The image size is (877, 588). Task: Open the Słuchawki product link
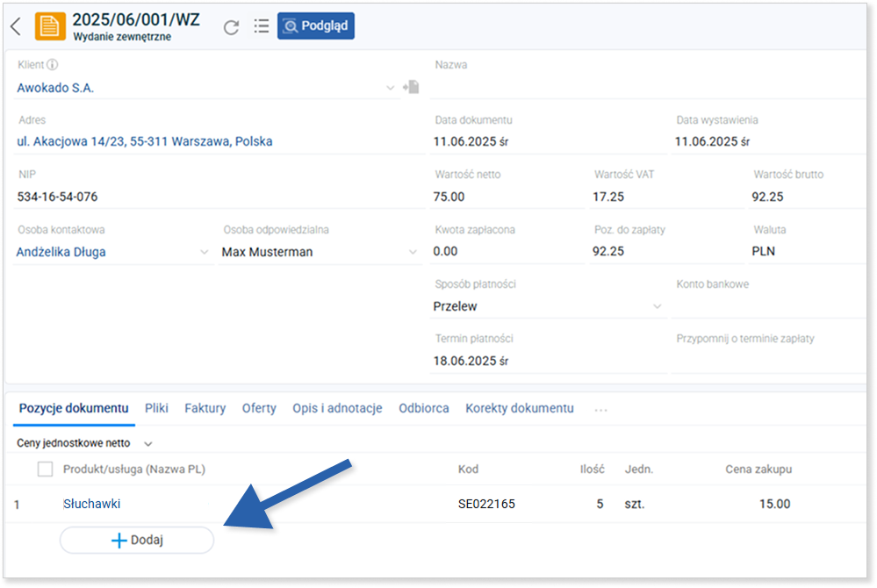tap(91, 504)
